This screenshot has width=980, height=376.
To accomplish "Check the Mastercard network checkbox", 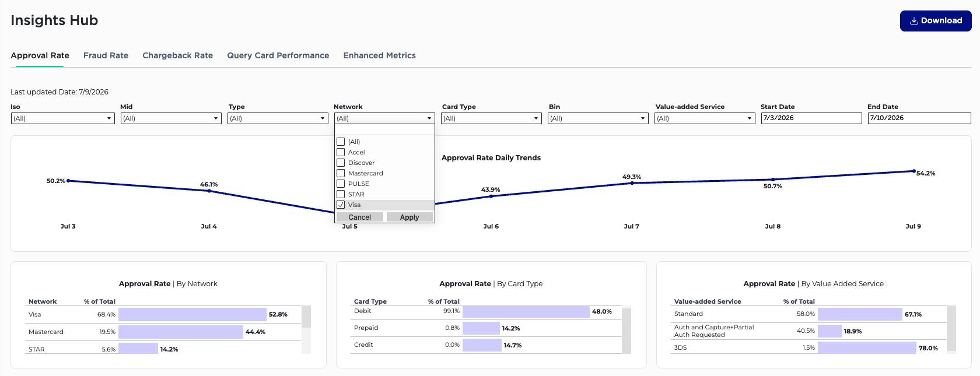I will click(x=341, y=173).
